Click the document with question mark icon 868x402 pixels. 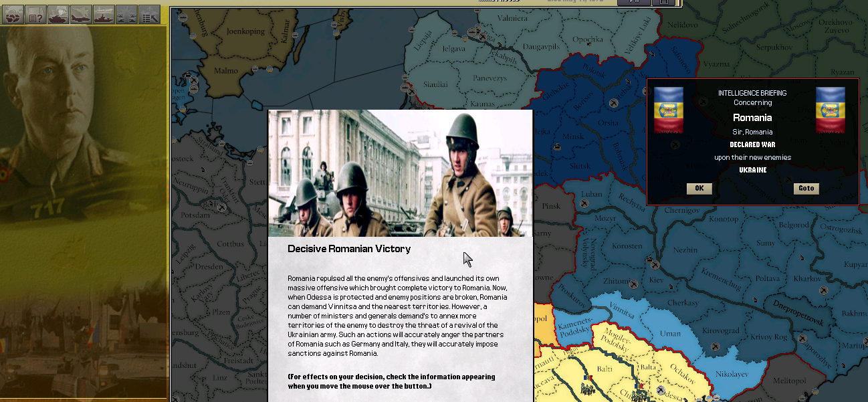click(35, 14)
